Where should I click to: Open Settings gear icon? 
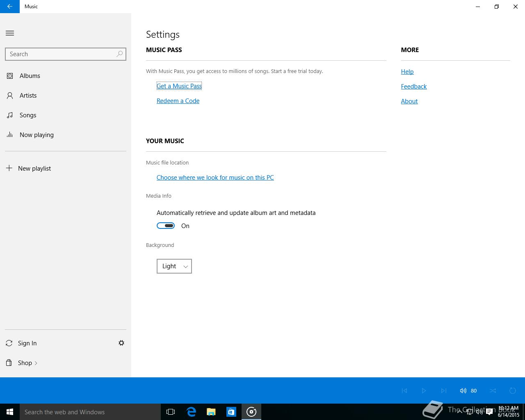[121, 343]
